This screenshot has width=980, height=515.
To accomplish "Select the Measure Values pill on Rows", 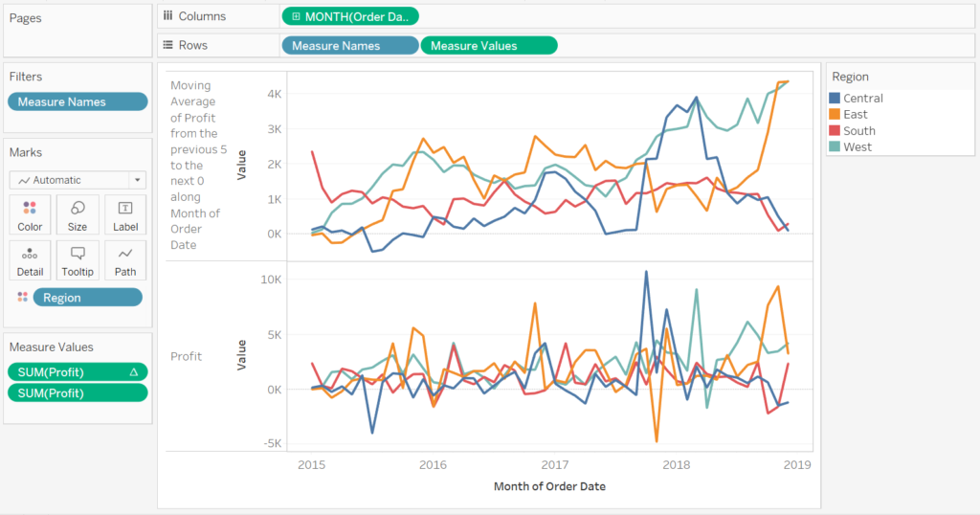I will click(x=488, y=45).
